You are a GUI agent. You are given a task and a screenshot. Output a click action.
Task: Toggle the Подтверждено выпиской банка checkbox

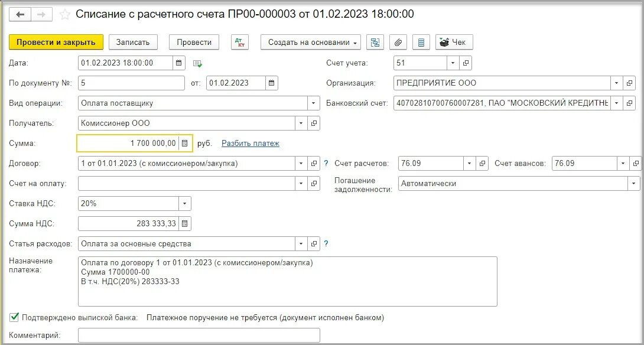coord(13,318)
